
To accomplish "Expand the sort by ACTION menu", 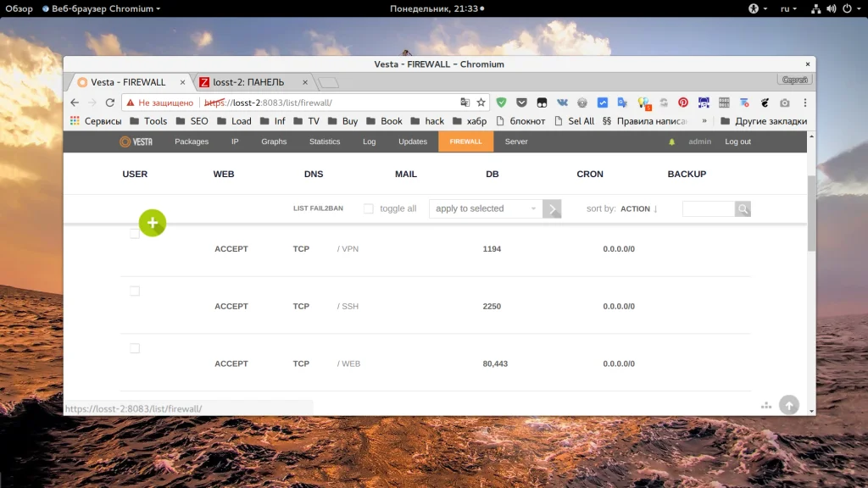I will coord(639,208).
